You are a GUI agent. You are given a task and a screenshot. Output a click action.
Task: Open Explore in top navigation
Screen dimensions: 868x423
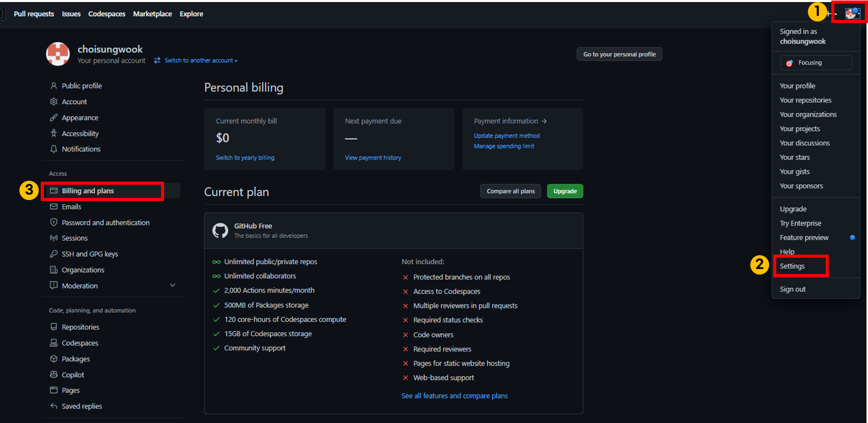tap(192, 14)
